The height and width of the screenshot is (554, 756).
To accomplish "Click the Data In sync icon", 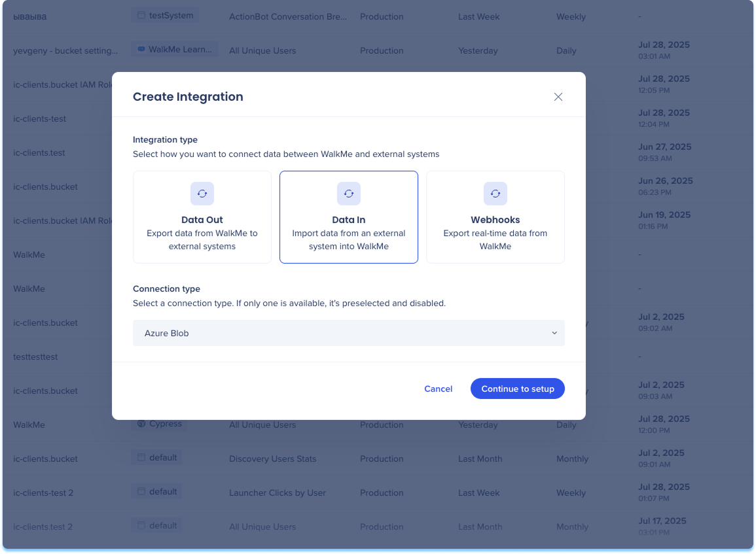I will [349, 194].
